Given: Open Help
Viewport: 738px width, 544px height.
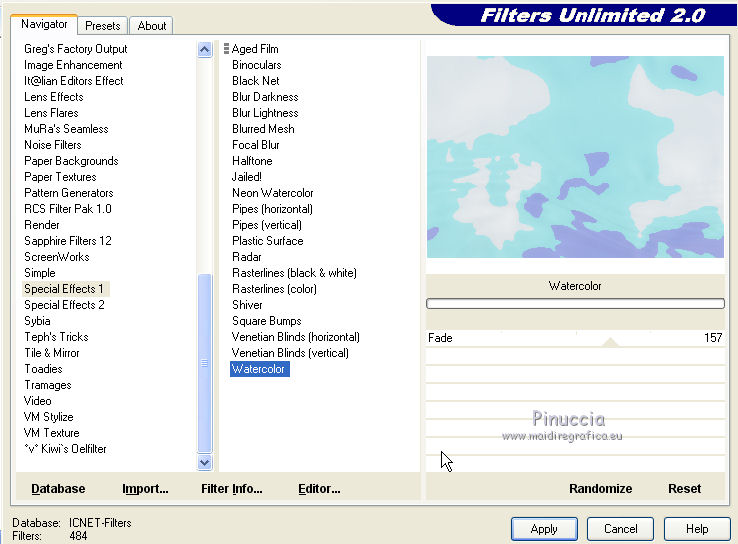Looking at the screenshot, I should pyautogui.click(x=697, y=529).
